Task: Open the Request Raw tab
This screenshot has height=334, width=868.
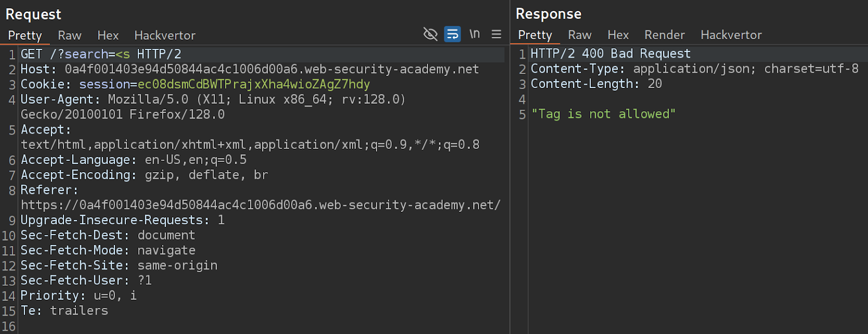Action: point(69,35)
